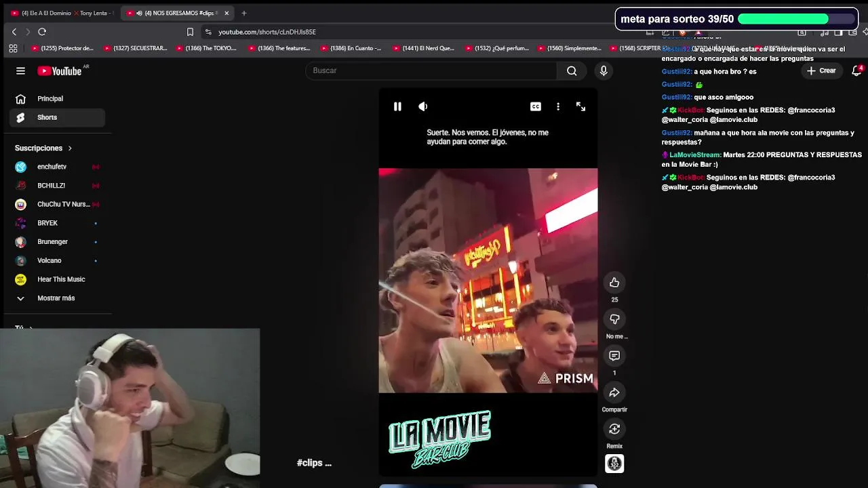Image resolution: width=868 pixels, height=488 pixels.
Task: Expand the Suscripciones section chevron
Action: pos(70,148)
